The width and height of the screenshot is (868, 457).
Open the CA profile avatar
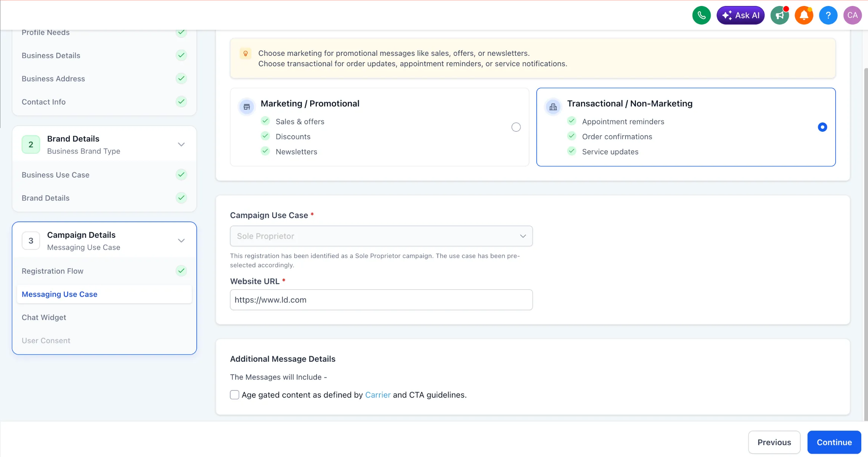[852, 15]
